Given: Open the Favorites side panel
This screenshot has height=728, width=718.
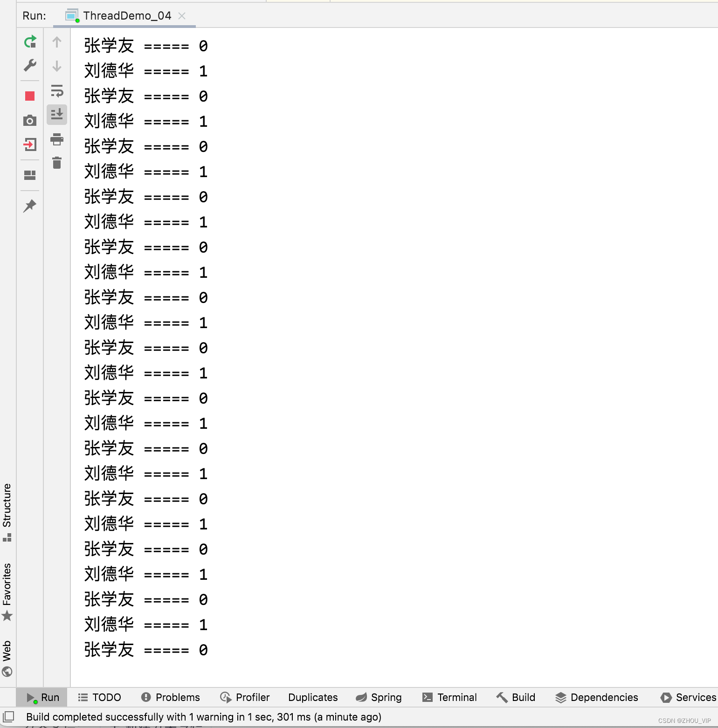Looking at the screenshot, I should point(7,592).
